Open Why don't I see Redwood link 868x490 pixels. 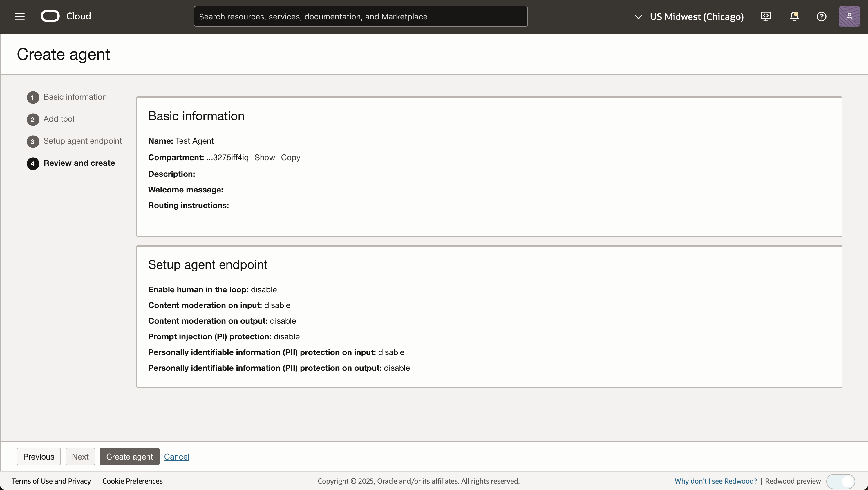[715, 481]
